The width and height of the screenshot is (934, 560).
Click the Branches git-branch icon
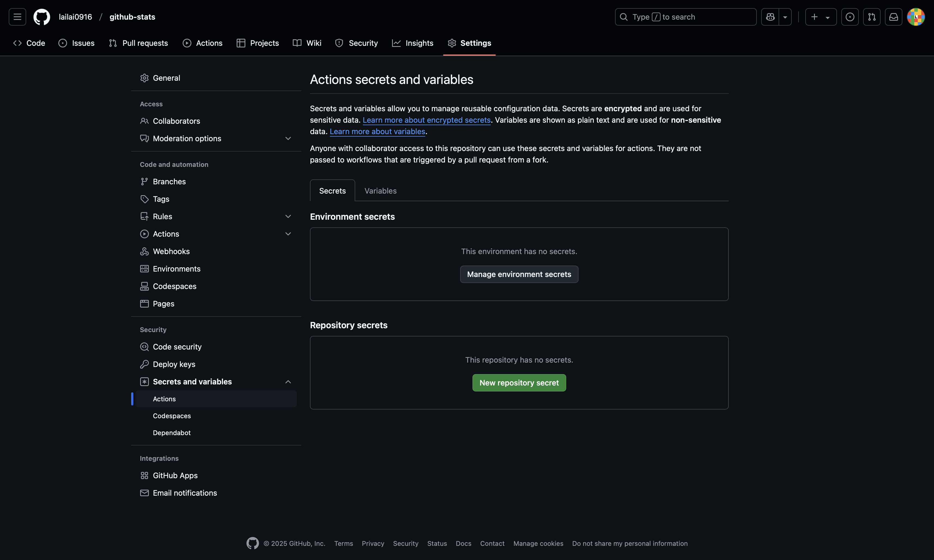coord(144,182)
